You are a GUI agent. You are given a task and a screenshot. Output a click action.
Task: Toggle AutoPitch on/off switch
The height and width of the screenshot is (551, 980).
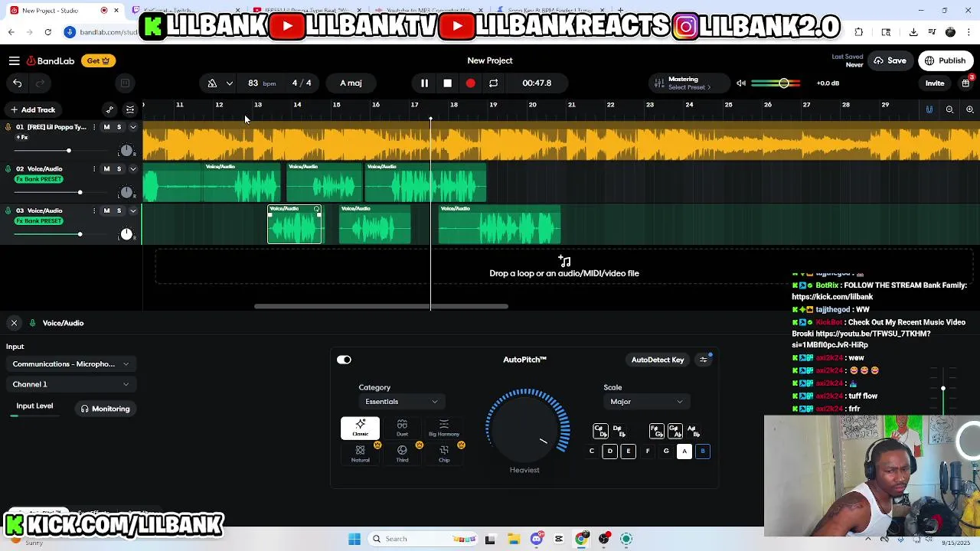tap(344, 360)
